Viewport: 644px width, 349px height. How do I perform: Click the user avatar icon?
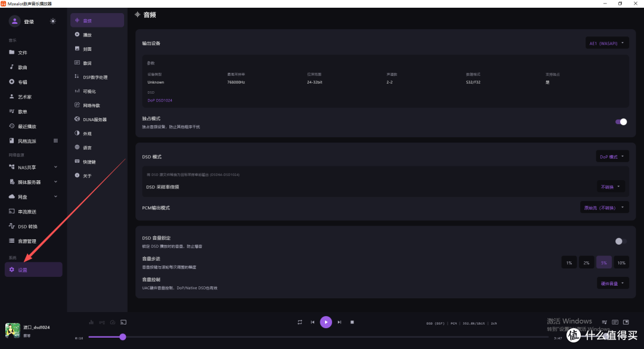pos(14,21)
